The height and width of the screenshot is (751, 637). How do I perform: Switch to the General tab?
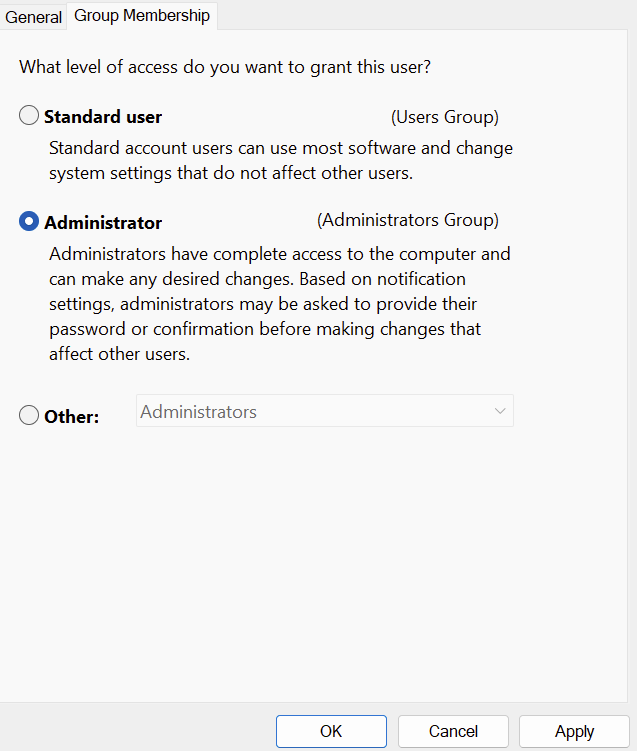[34, 17]
